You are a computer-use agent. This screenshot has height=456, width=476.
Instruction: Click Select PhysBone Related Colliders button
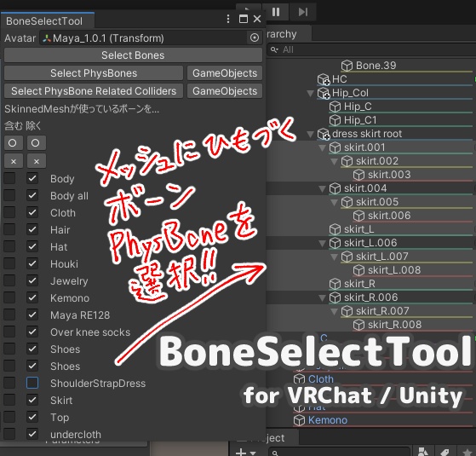point(94,91)
